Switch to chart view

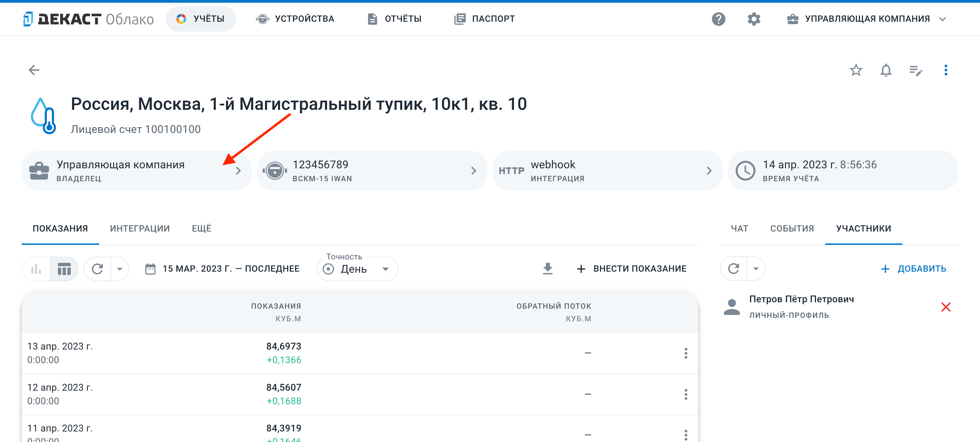[36, 269]
